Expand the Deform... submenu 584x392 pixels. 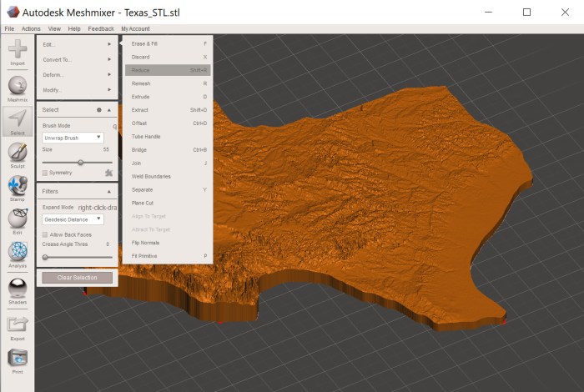[77, 75]
